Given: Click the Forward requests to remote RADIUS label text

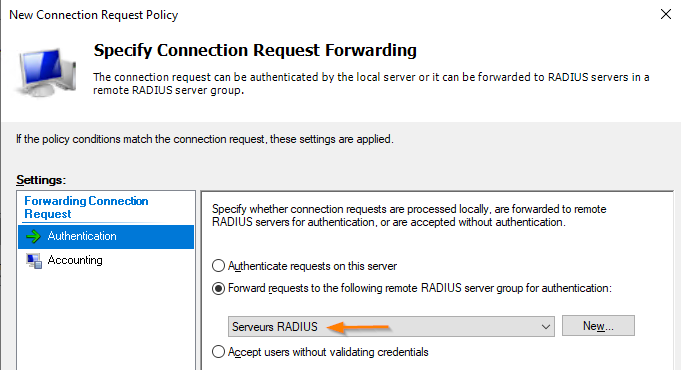Looking at the screenshot, I should pos(420,288).
